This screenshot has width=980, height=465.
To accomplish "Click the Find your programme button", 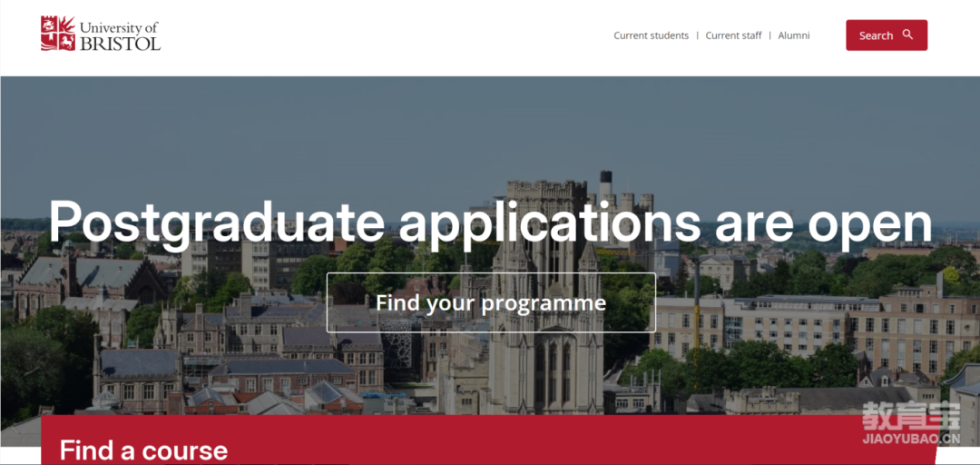I will [x=491, y=303].
